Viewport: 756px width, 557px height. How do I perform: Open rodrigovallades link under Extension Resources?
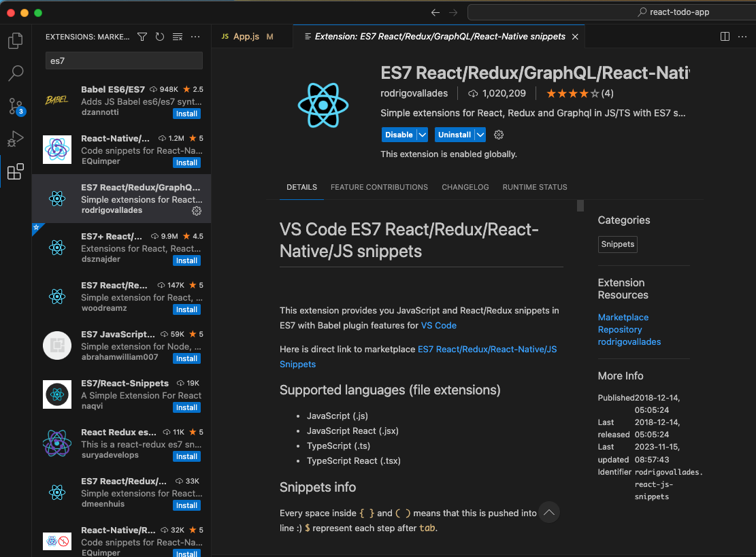point(629,341)
